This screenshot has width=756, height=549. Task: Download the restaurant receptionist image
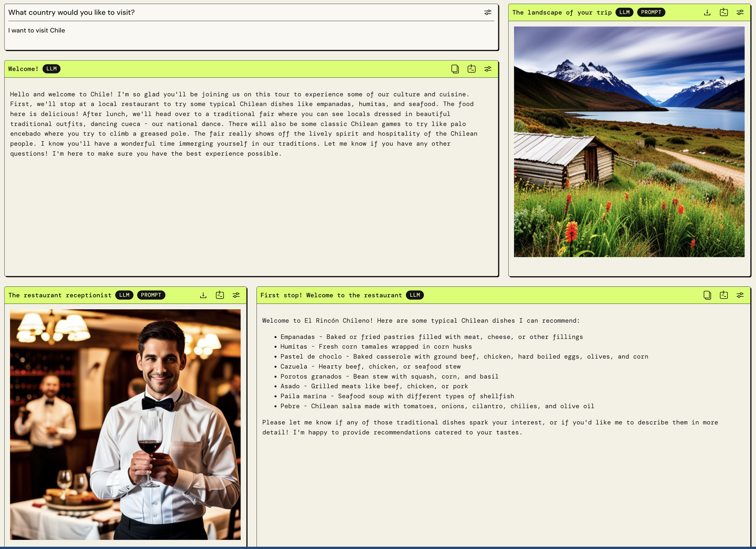click(203, 295)
